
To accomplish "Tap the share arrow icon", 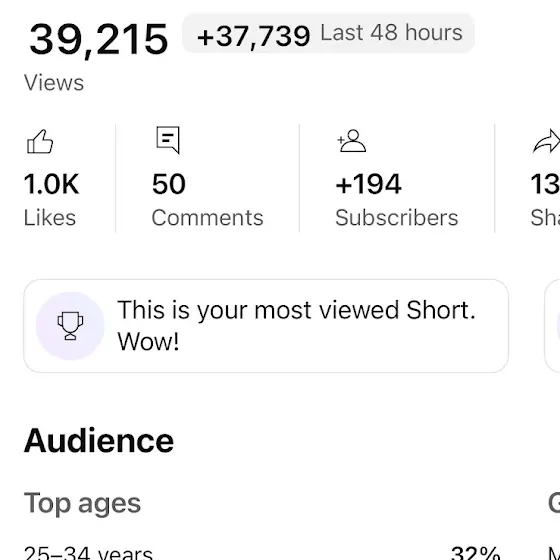I will point(546,141).
